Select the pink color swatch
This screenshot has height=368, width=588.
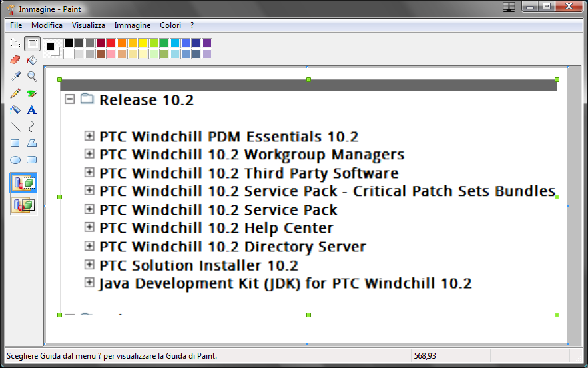pos(111,54)
